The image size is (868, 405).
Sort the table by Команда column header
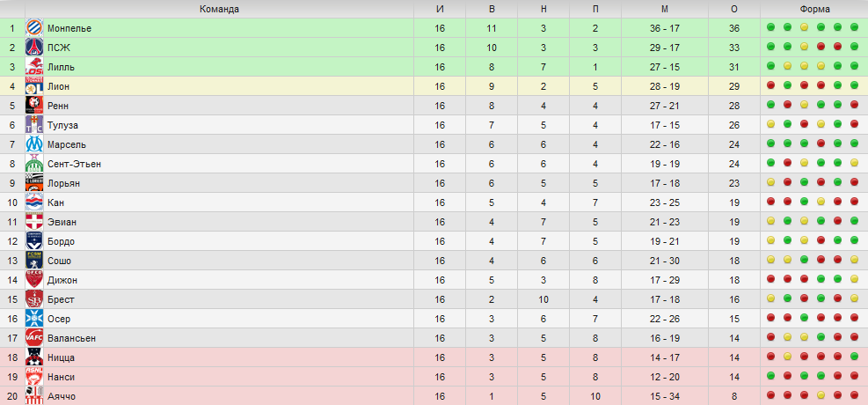pyautogui.click(x=219, y=9)
